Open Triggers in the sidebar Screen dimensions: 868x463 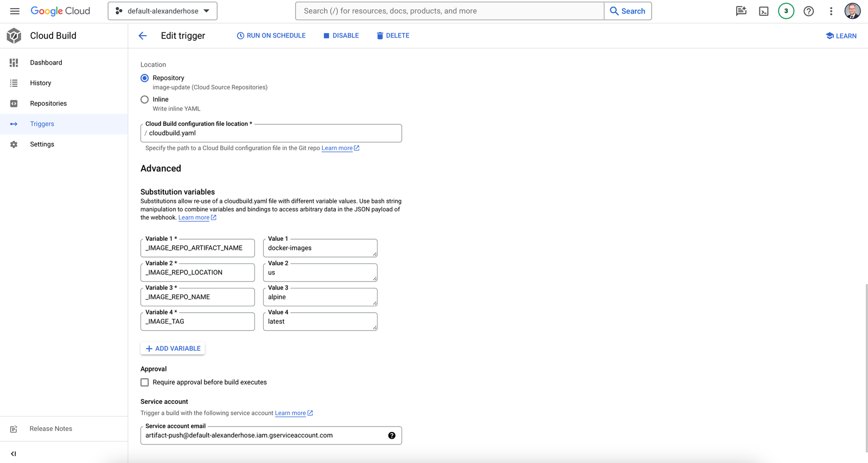(x=64, y=124)
